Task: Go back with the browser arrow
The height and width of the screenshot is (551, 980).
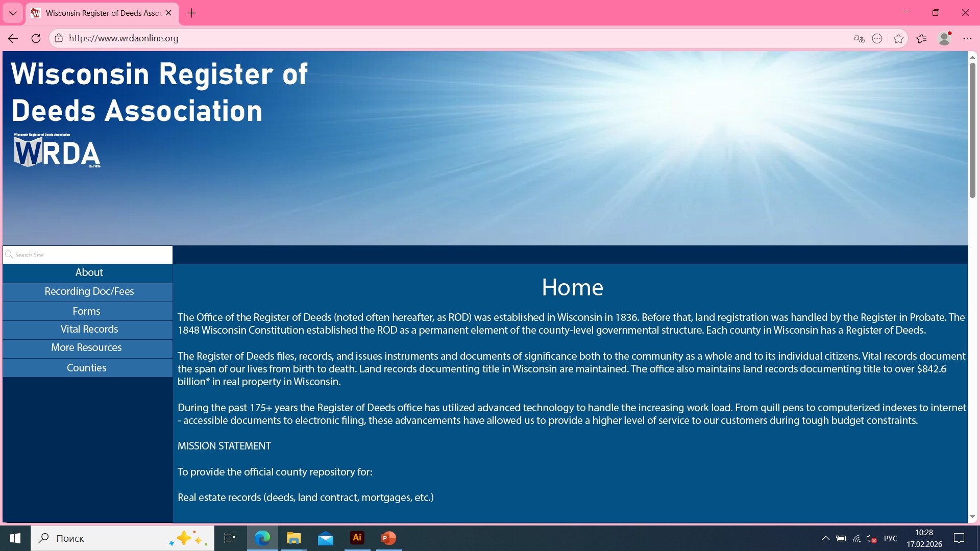Action: pos(13,38)
